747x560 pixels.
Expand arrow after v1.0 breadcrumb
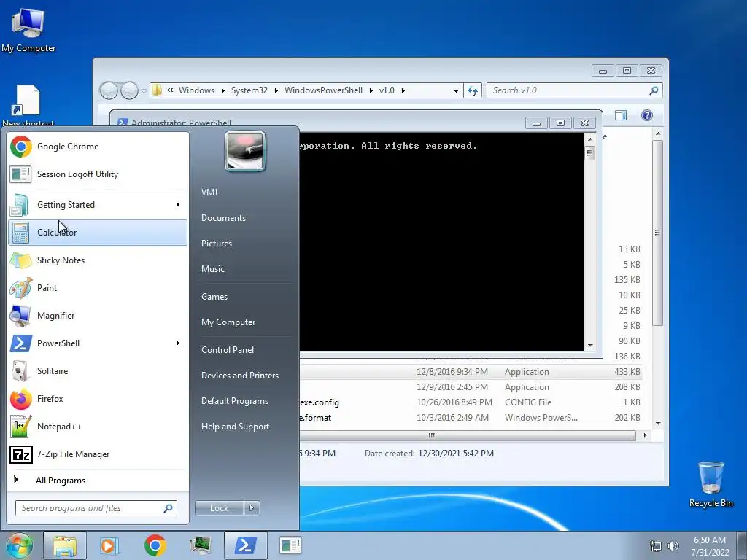(403, 90)
